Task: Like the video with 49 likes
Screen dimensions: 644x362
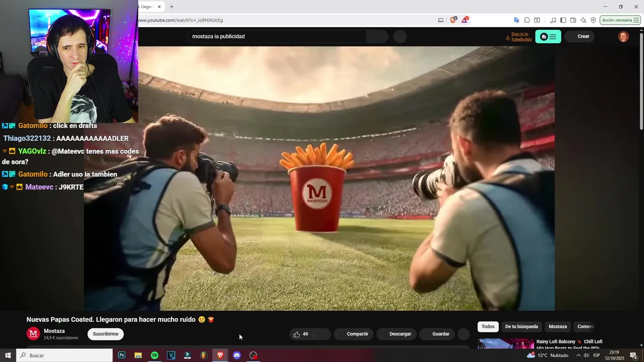Action: pos(301,334)
